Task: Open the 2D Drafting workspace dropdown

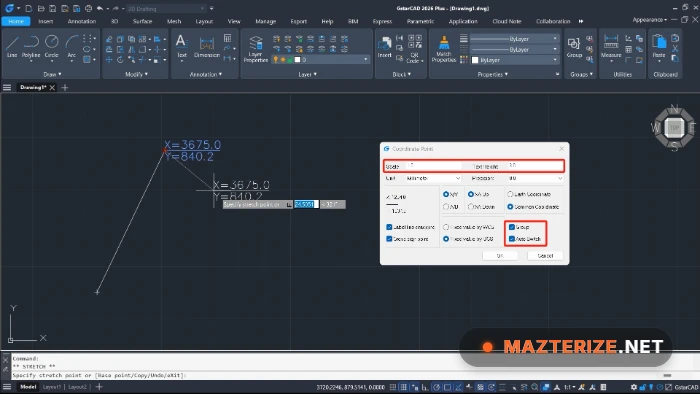Action: click(x=166, y=8)
